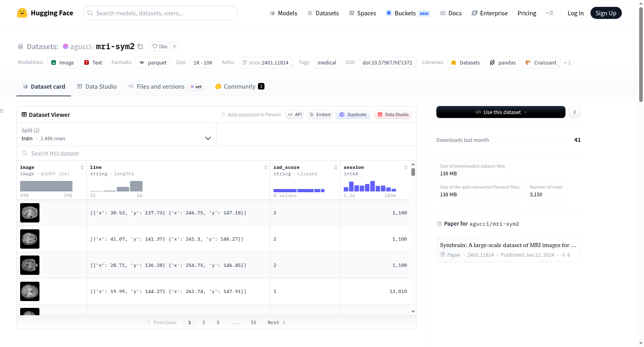644x347 pixels.
Task: Open the Pricing menu item
Action: tap(527, 13)
